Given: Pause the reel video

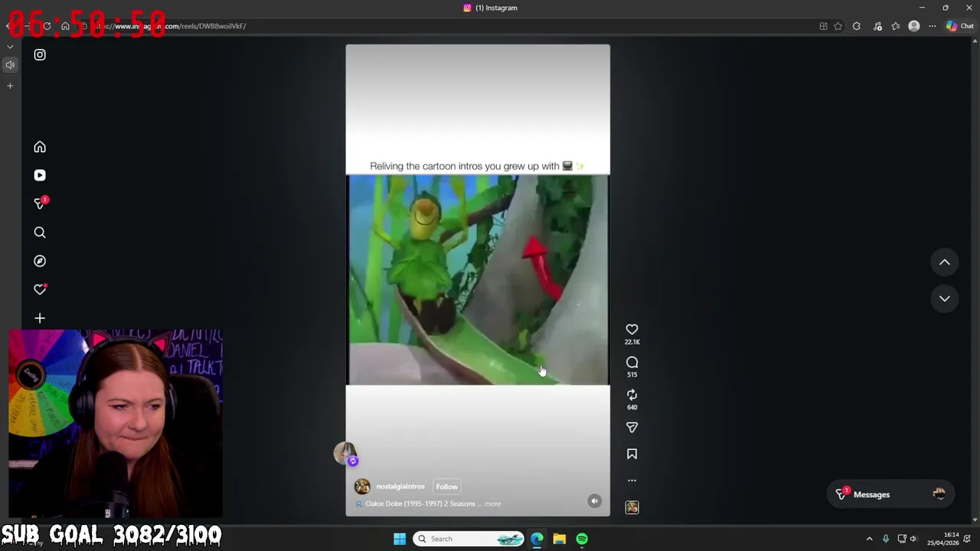Looking at the screenshot, I should point(478,280).
